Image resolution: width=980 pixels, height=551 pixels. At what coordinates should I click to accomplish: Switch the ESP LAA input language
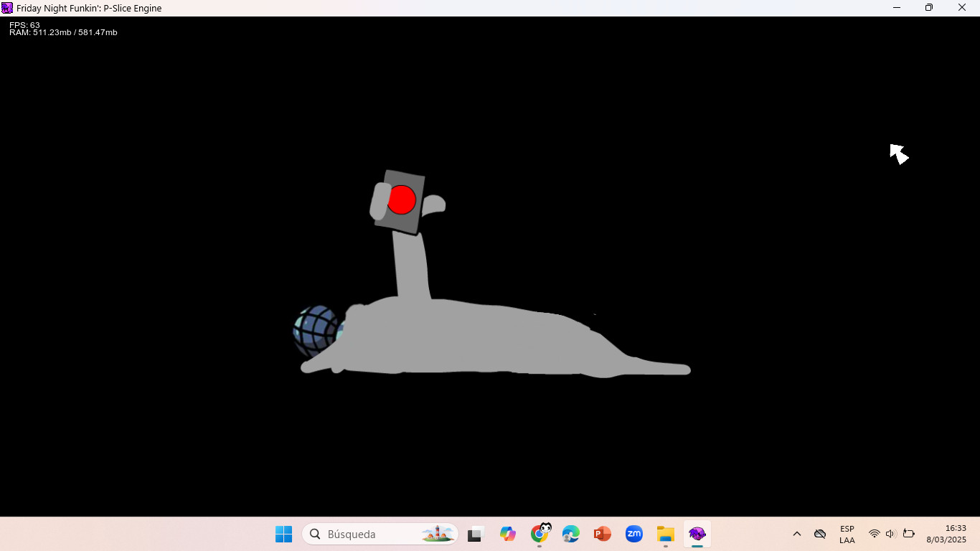pyautogui.click(x=847, y=534)
